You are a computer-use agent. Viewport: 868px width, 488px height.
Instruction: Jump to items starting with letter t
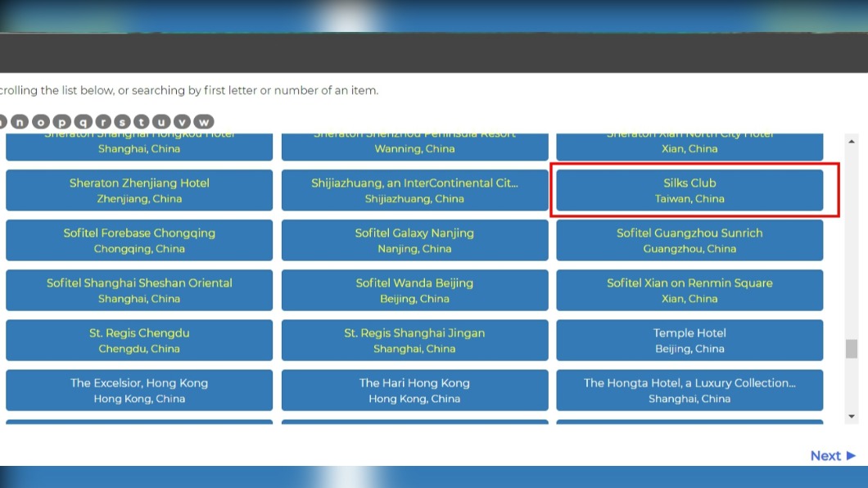141,122
